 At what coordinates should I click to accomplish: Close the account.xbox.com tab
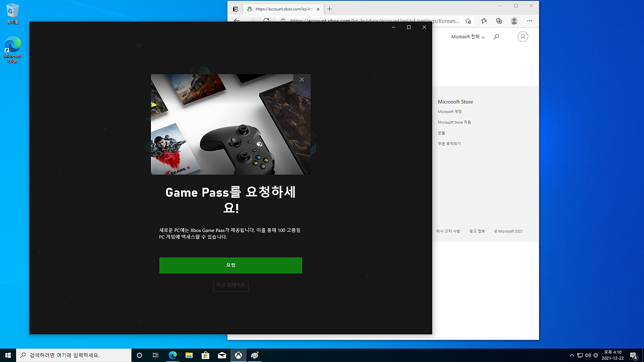[318, 9]
